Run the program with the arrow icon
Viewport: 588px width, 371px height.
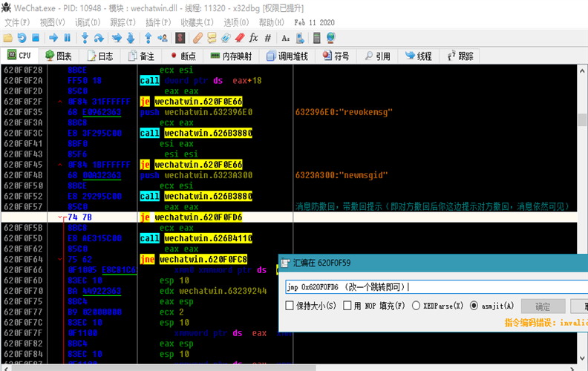53,37
